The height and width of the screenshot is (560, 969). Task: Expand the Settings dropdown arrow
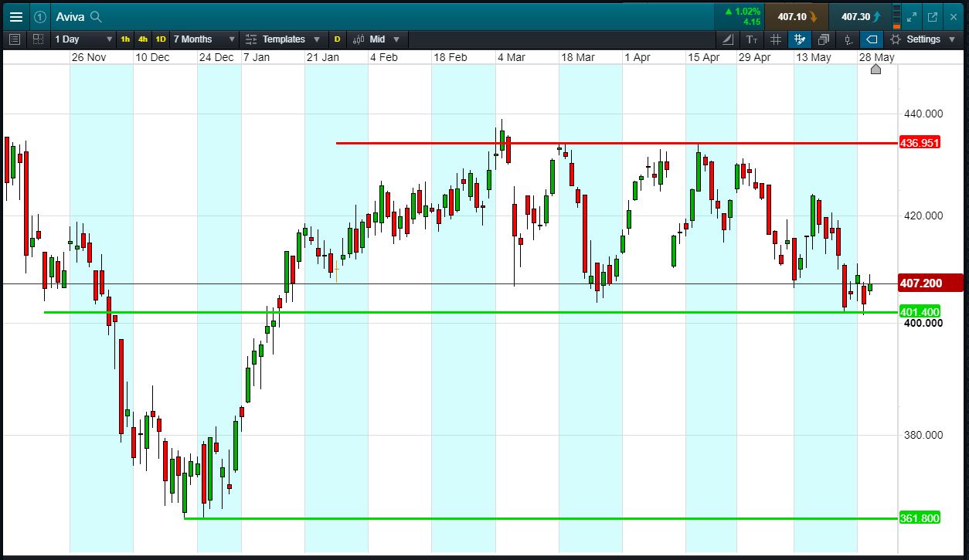pos(952,39)
